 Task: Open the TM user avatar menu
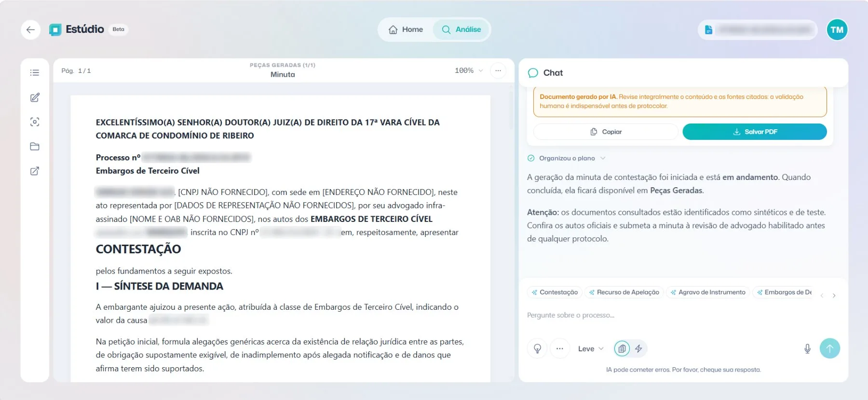click(x=837, y=30)
